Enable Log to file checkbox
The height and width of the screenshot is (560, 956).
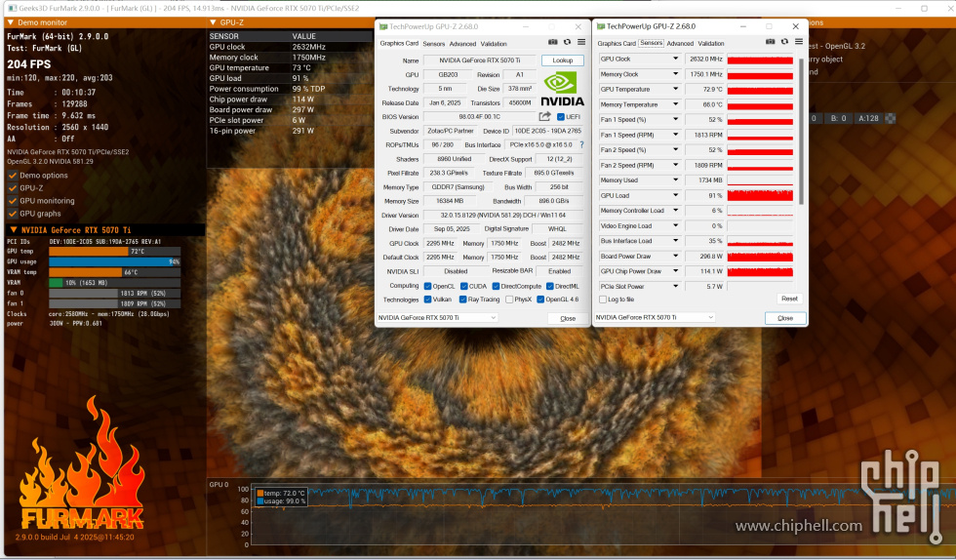pos(603,300)
